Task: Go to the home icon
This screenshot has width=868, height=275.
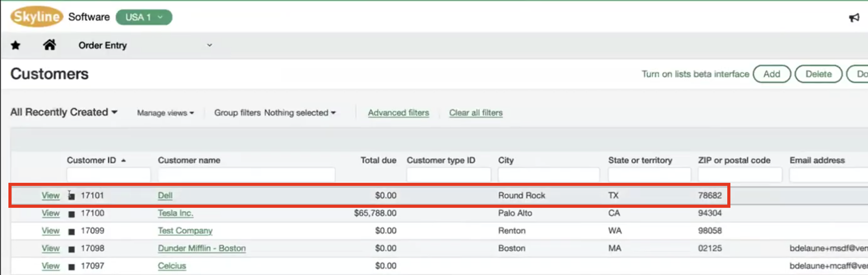Action: (x=50, y=45)
